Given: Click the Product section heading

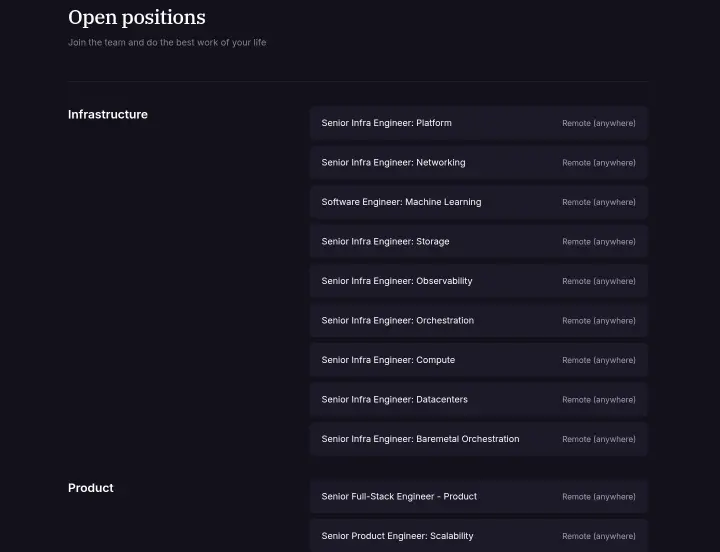Looking at the screenshot, I should click(x=90, y=488).
